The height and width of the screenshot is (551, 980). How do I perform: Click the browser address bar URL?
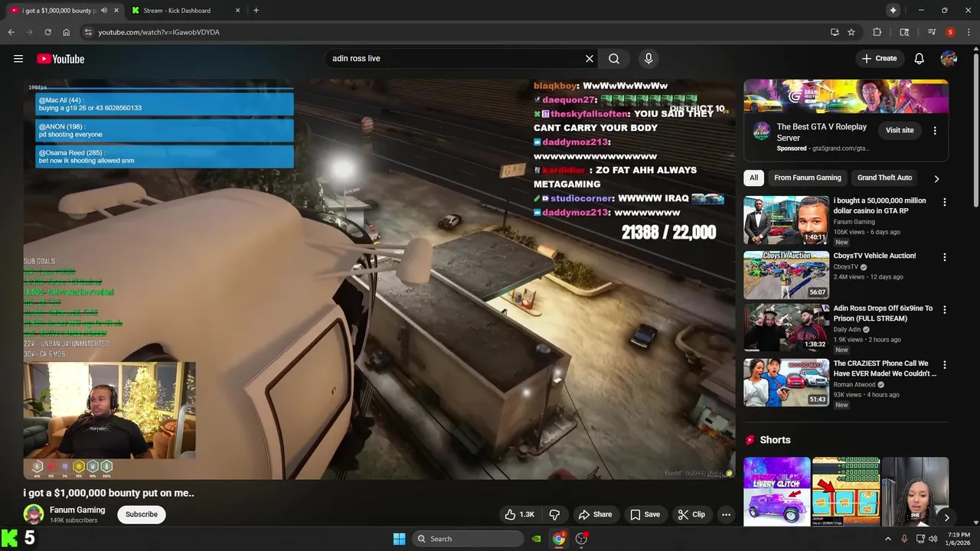click(158, 32)
